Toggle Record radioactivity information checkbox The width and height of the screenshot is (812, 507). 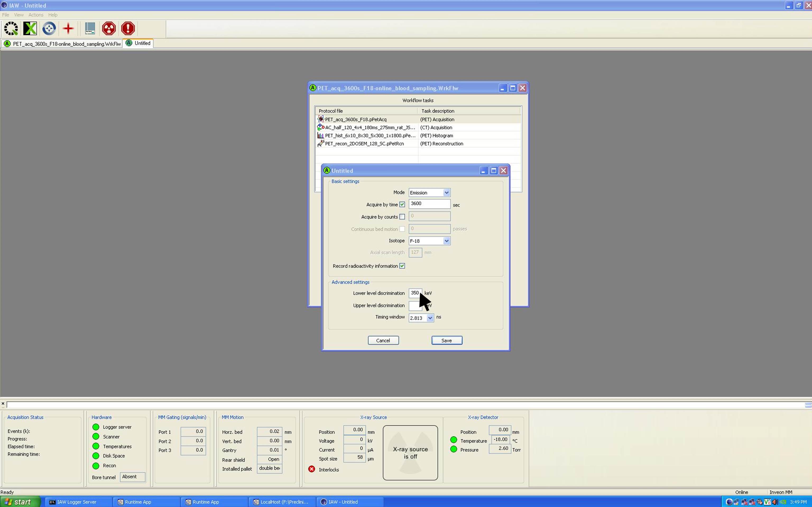pos(402,266)
